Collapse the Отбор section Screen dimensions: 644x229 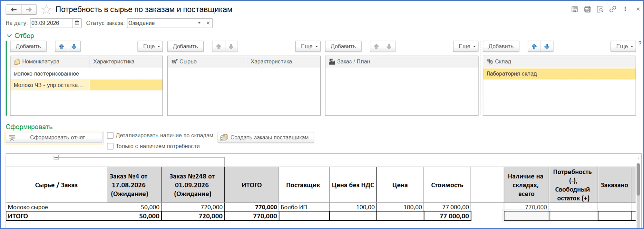tap(9, 36)
